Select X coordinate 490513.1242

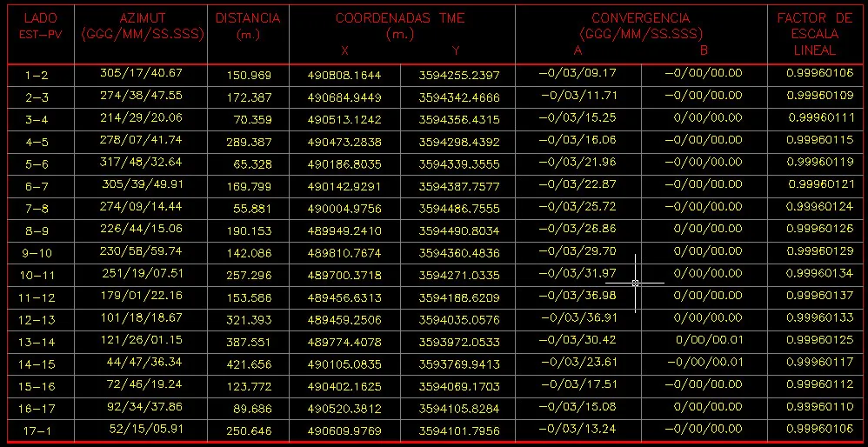tap(344, 120)
